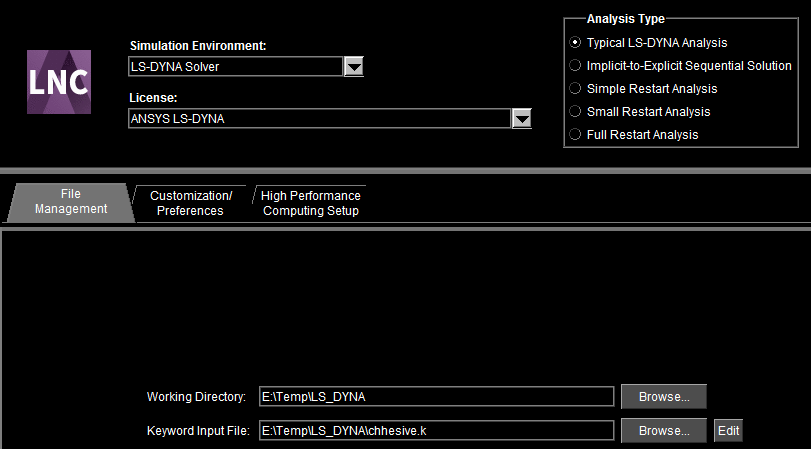Image resolution: width=811 pixels, height=449 pixels.
Task: Click the Analysis Type group title
Action: click(x=626, y=19)
